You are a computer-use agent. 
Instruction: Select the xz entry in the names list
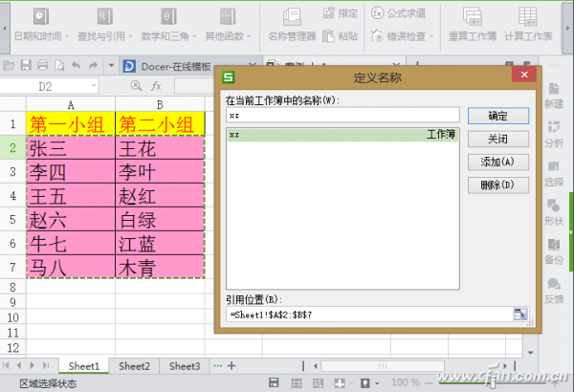tap(342, 135)
